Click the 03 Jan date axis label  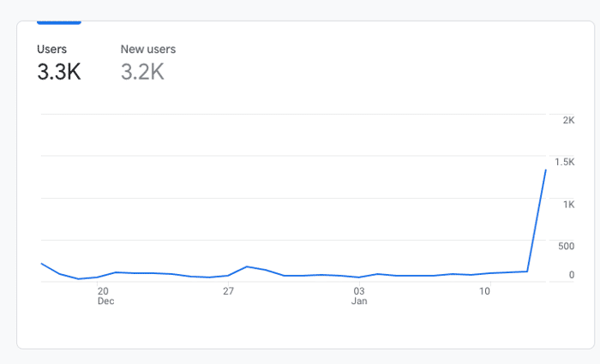(x=359, y=296)
